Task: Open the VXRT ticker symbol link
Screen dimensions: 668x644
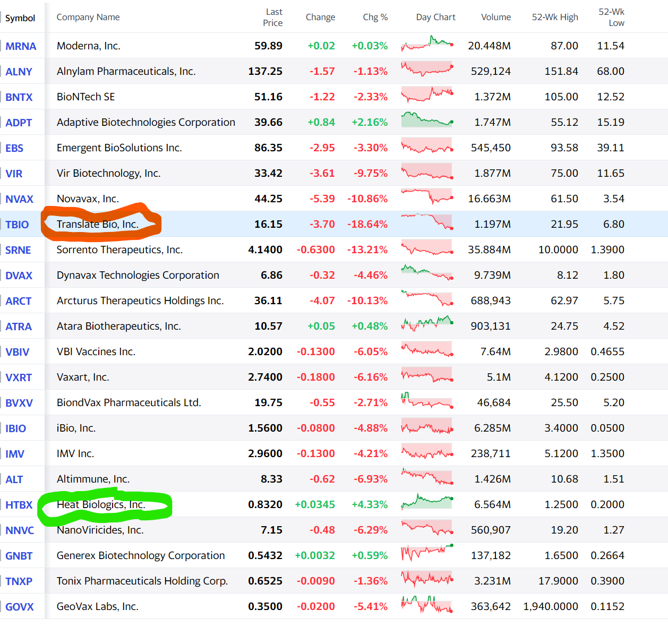Action: tap(19, 377)
